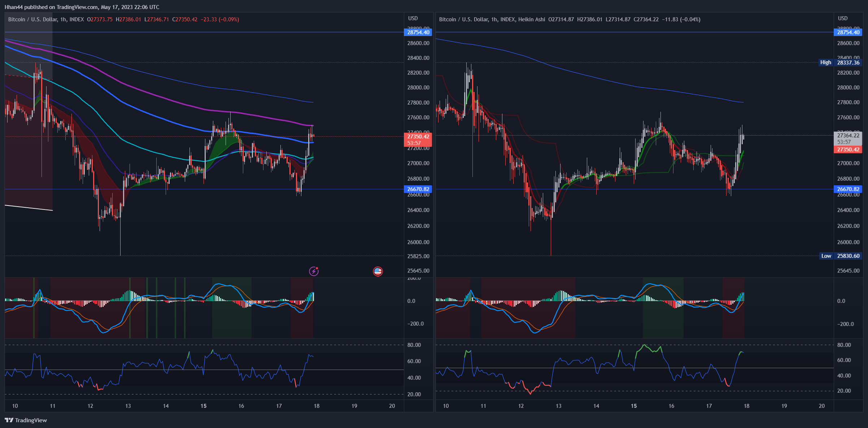This screenshot has height=428, width=868.
Task: Click date label 13 on right time axis
Action: pos(558,406)
